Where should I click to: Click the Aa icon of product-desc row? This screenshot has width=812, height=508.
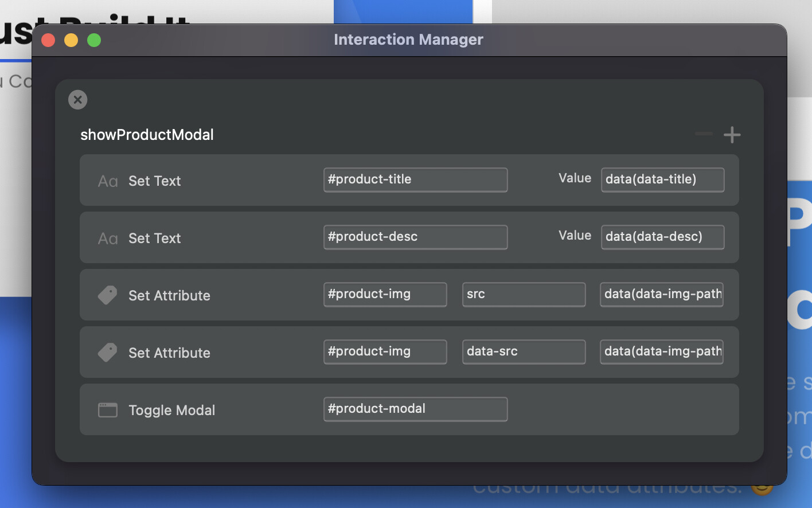108,239
